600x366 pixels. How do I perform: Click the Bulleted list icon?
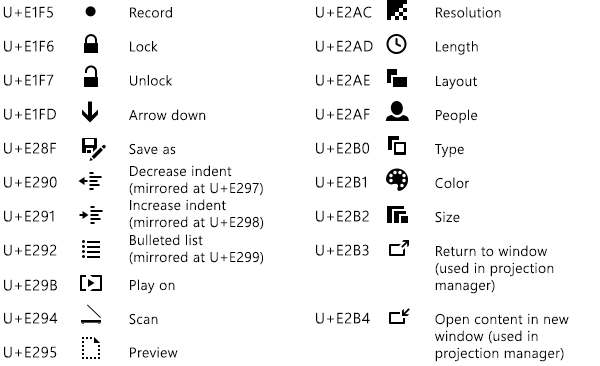tap(91, 249)
